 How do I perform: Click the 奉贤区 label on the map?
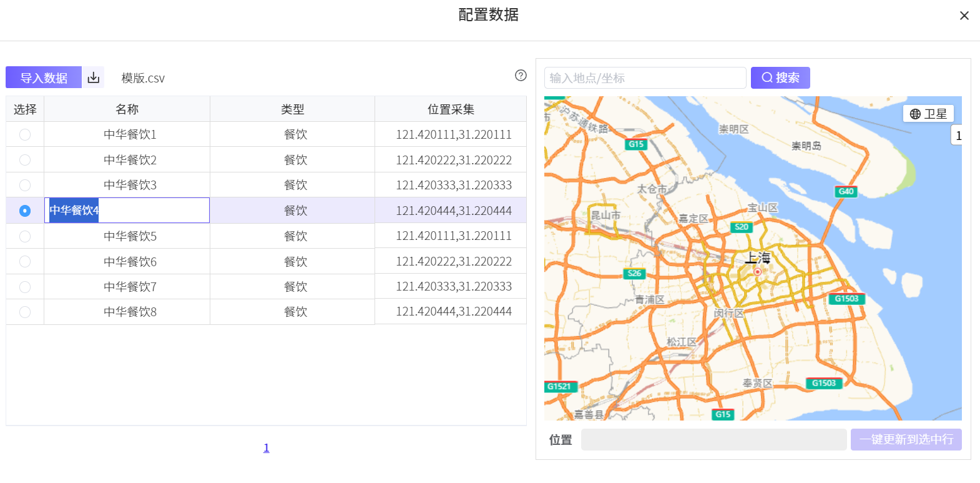coord(758,383)
